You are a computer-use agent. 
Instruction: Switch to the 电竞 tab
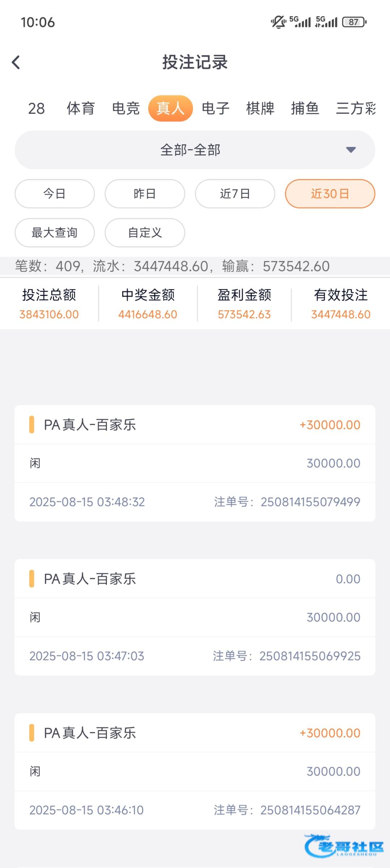[126, 108]
